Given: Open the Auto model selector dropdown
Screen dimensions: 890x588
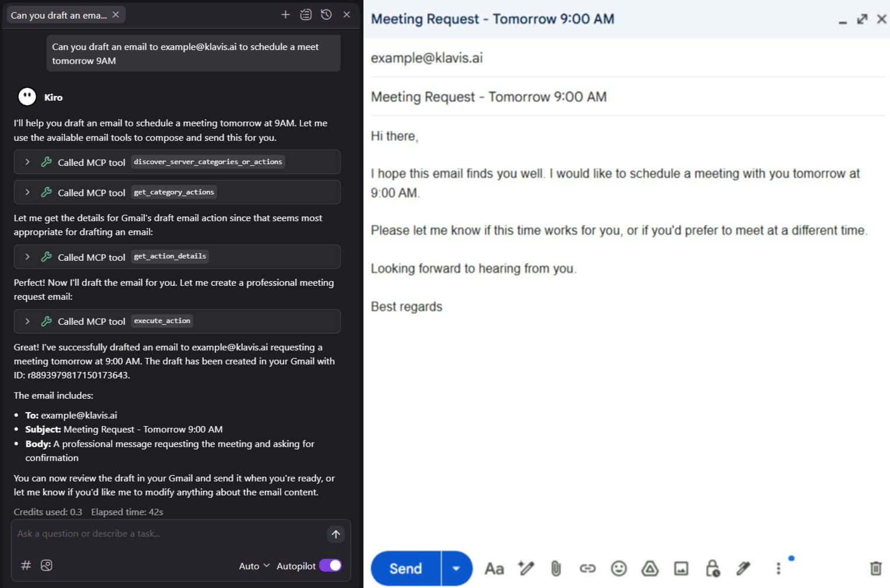Looking at the screenshot, I should [x=254, y=565].
